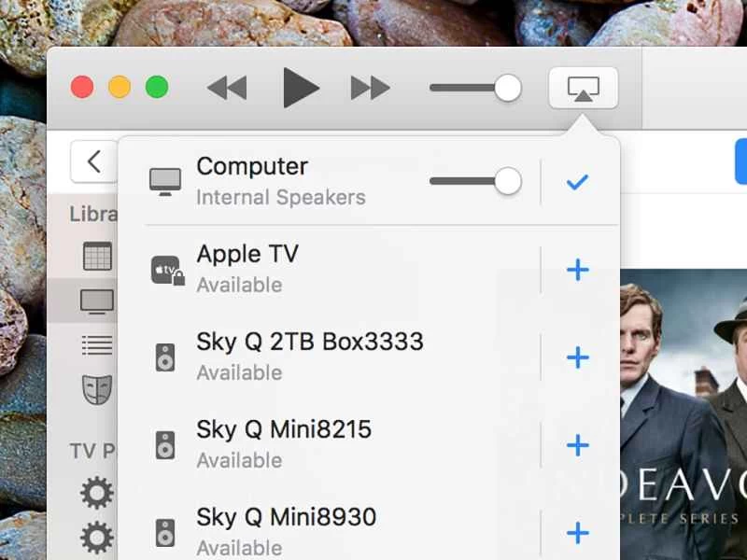
Task: Toggle Sky Q Mini8930 speaker output on
Action: coord(577,533)
